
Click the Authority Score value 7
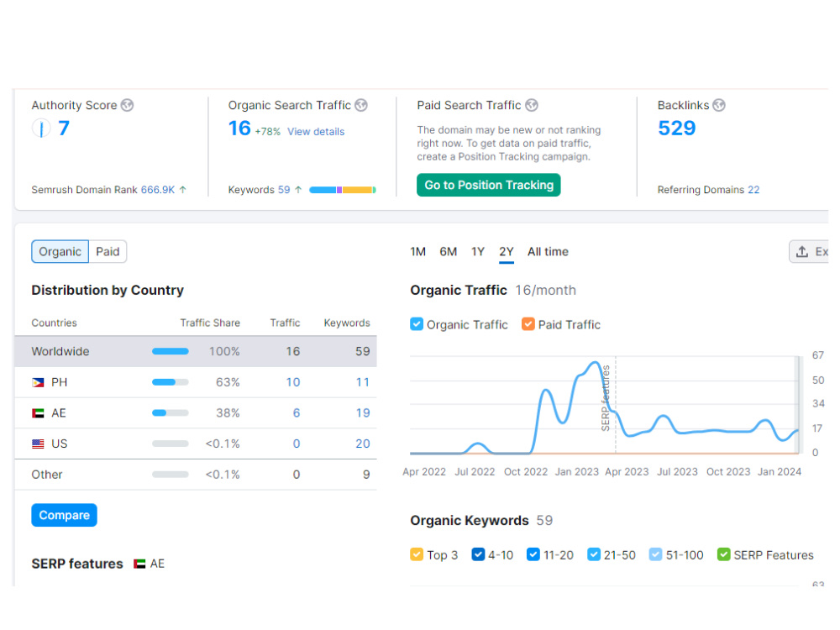64,128
